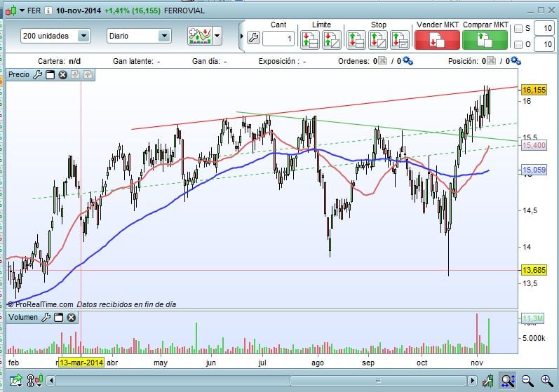Enable the O checkbox
Image resolution: width=559 pixels, height=392 pixels.
pyautogui.click(x=518, y=45)
